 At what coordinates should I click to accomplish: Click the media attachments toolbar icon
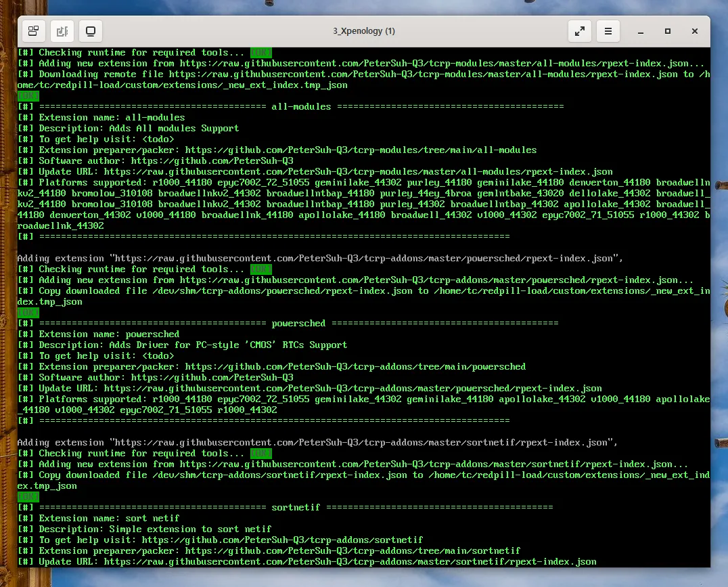pos(62,31)
